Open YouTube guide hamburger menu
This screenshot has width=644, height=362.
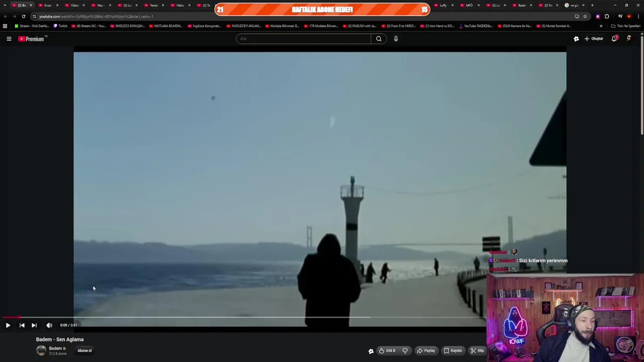tap(9, 39)
